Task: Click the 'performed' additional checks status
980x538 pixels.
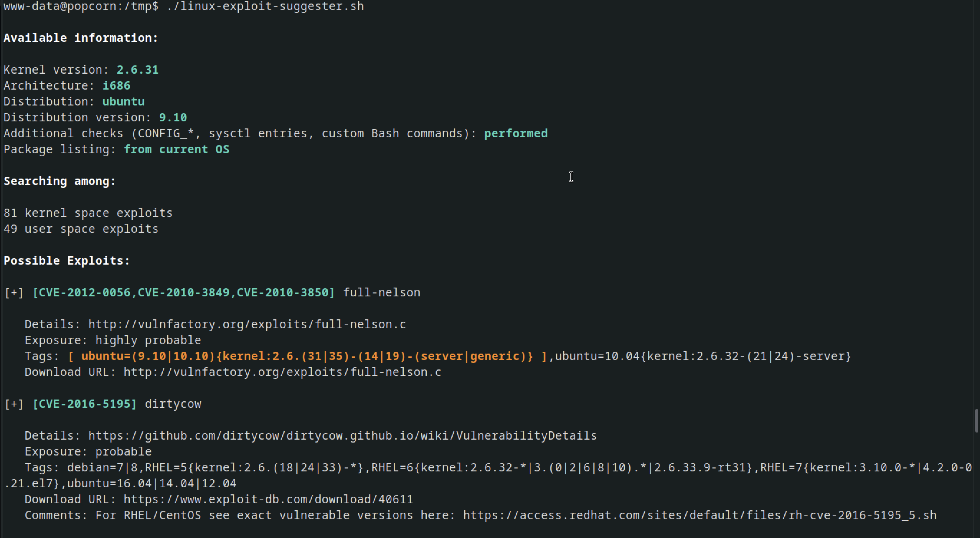Action: coord(516,133)
